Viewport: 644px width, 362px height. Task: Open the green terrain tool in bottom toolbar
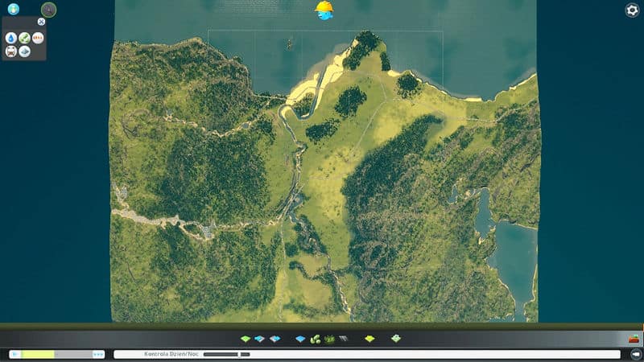246,339
